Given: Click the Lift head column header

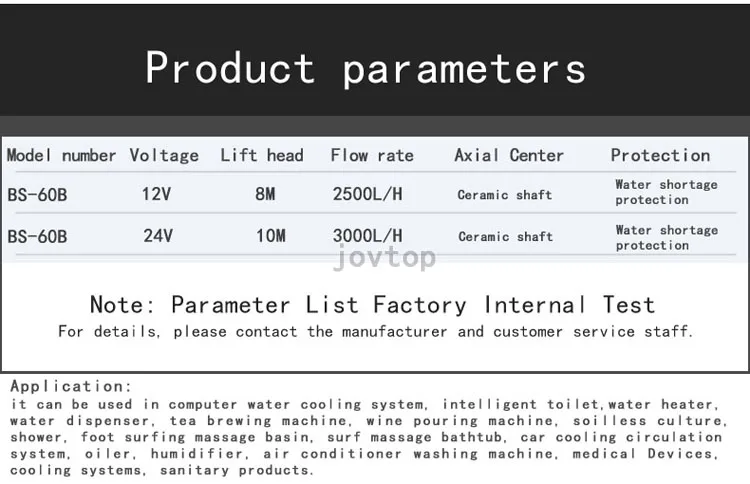Looking at the screenshot, I should click(262, 155).
